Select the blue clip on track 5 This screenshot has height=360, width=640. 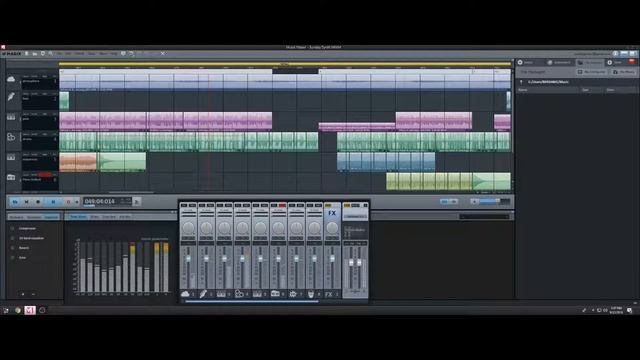[x=386, y=162]
